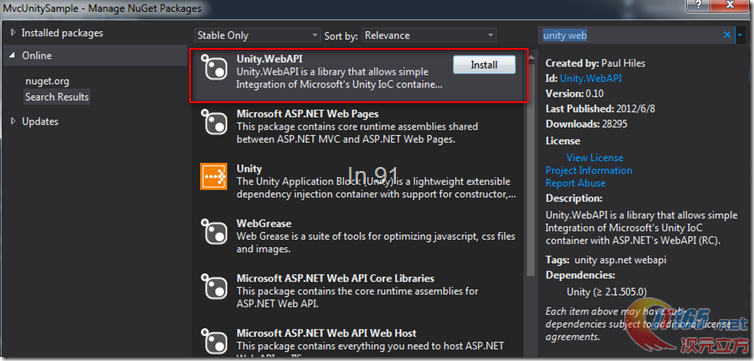Click the Web API Core Libraries package icon

pos(214,286)
